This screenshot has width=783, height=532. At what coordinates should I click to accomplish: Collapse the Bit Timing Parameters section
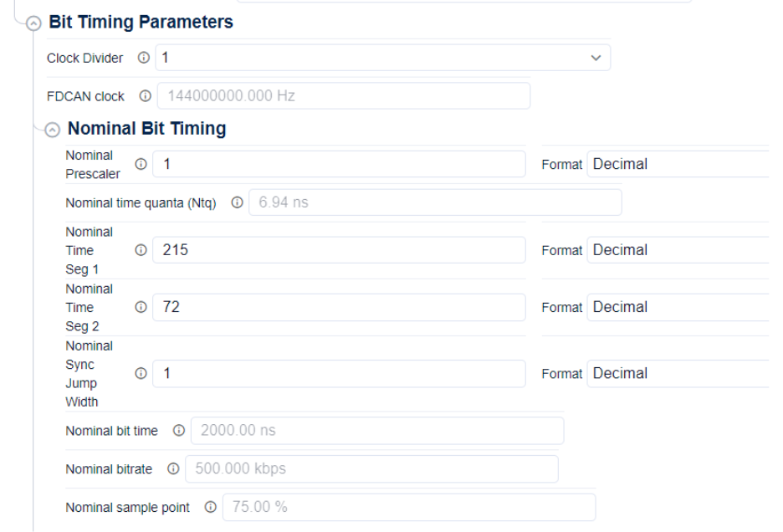tap(33, 23)
